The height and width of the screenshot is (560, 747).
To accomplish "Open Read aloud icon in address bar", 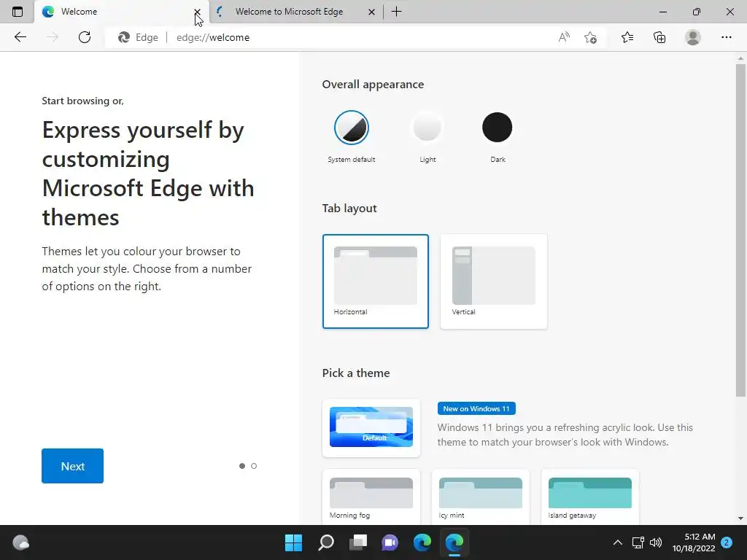I will 564,37.
